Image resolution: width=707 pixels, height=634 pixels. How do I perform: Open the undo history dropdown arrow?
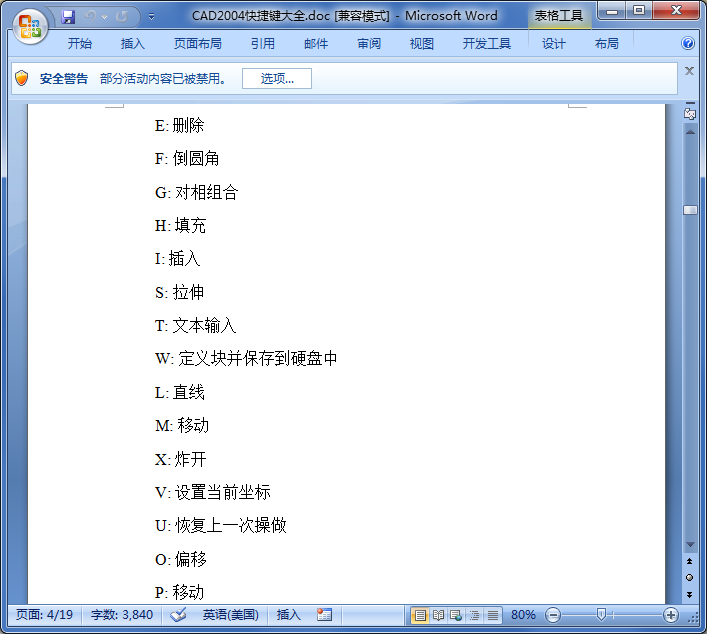(x=105, y=17)
